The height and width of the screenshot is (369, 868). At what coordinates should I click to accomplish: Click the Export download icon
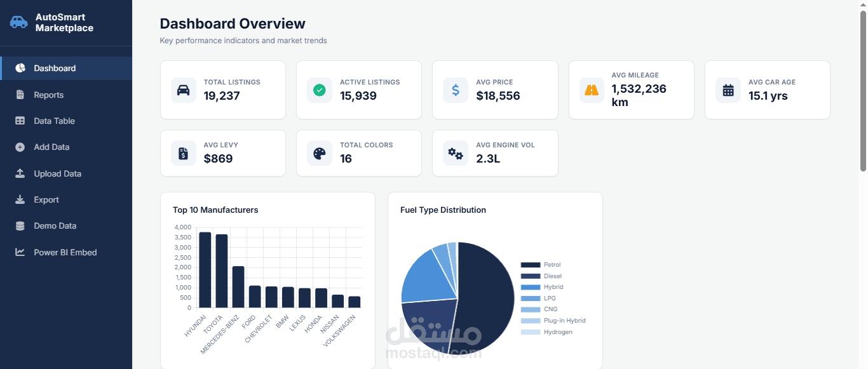(x=20, y=199)
